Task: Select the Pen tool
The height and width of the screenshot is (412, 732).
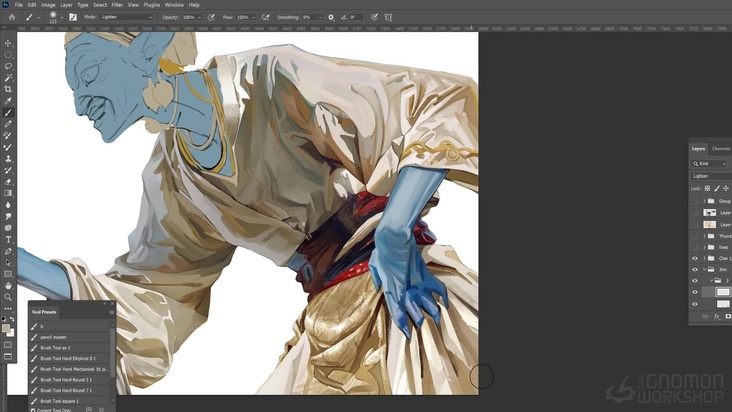Action: (8, 251)
